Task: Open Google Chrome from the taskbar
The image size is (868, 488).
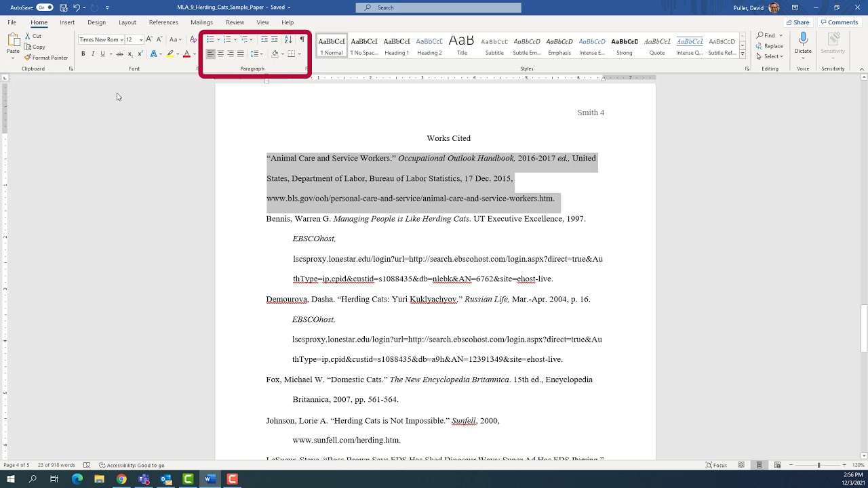Action: [121, 479]
